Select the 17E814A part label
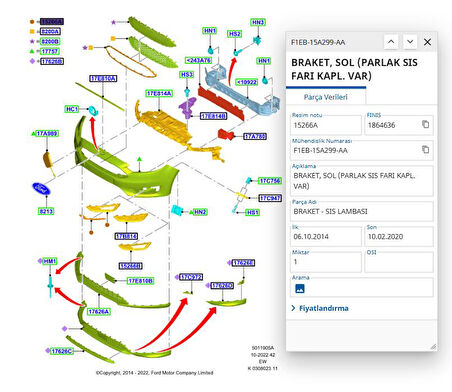The width and height of the screenshot is (452, 392). coord(159,93)
